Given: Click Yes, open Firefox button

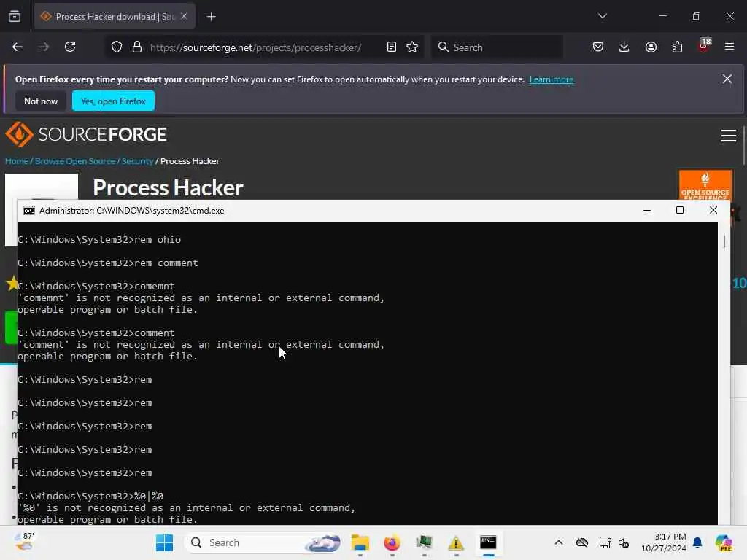Looking at the screenshot, I should (x=113, y=101).
